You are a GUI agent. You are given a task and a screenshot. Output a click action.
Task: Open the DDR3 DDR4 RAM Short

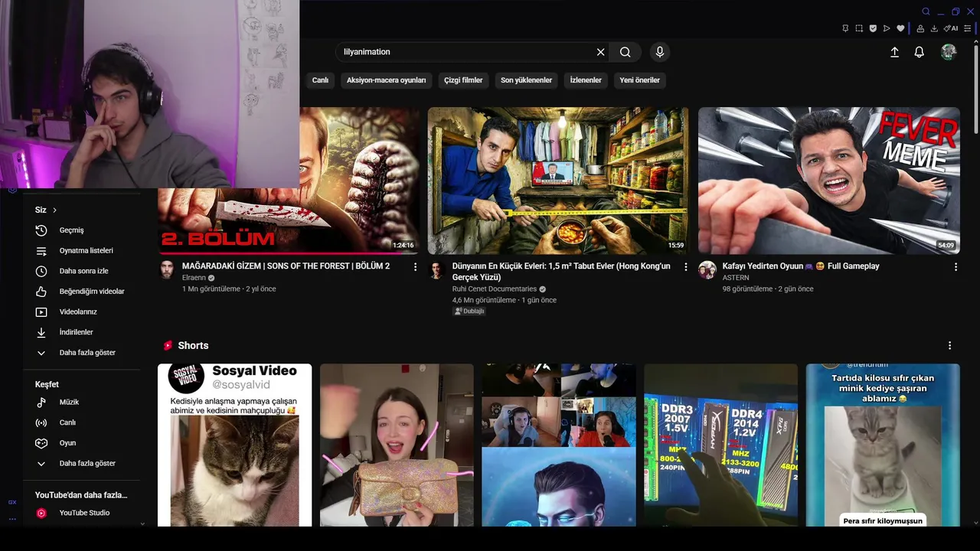coord(720,445)
